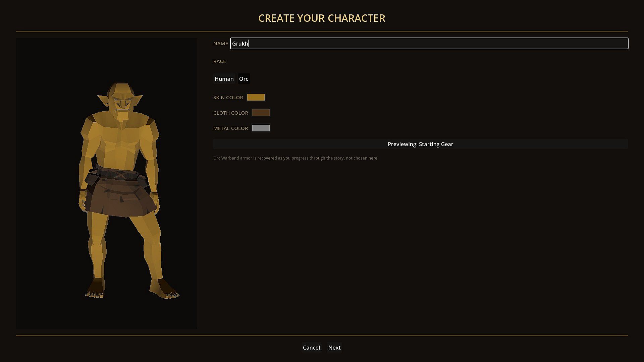Click the NAME label
644x362 pixels.
(221, 44)
